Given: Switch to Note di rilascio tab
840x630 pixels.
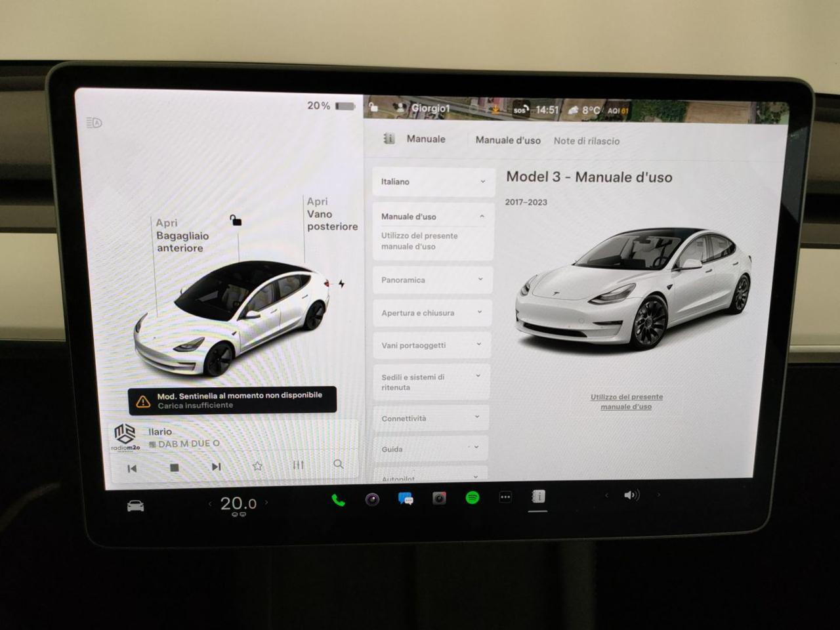Looking at the screenshot, I should tap(587, 141).
